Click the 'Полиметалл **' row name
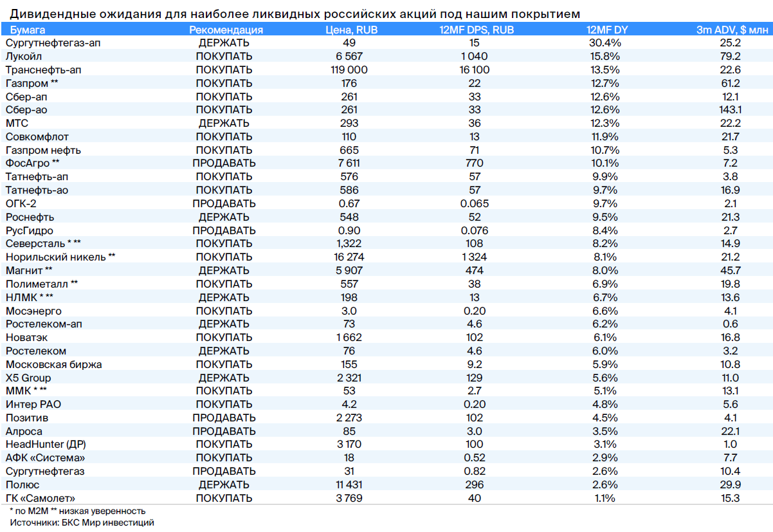The image size is (773, 532). coord(42,284)
